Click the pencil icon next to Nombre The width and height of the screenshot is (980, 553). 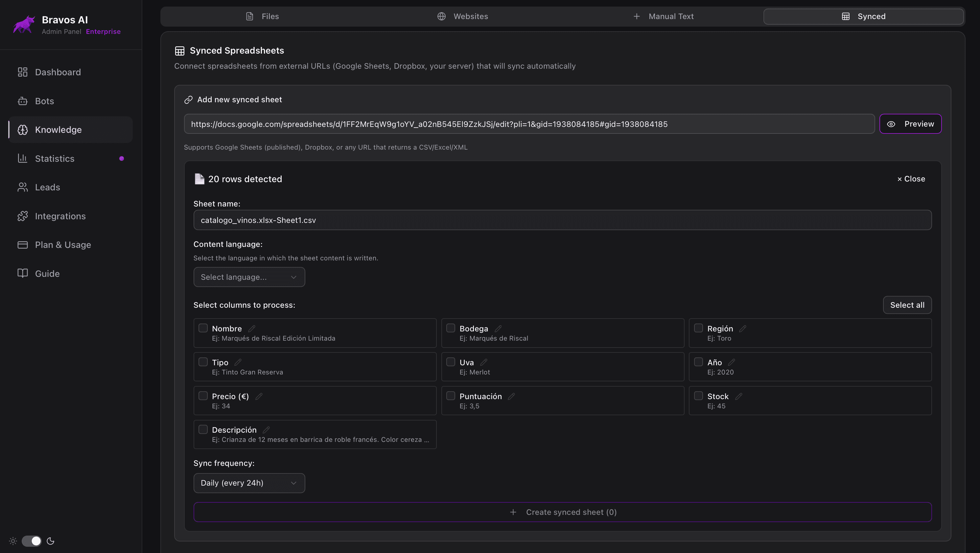pyautogui.click(x=251, y=328)
